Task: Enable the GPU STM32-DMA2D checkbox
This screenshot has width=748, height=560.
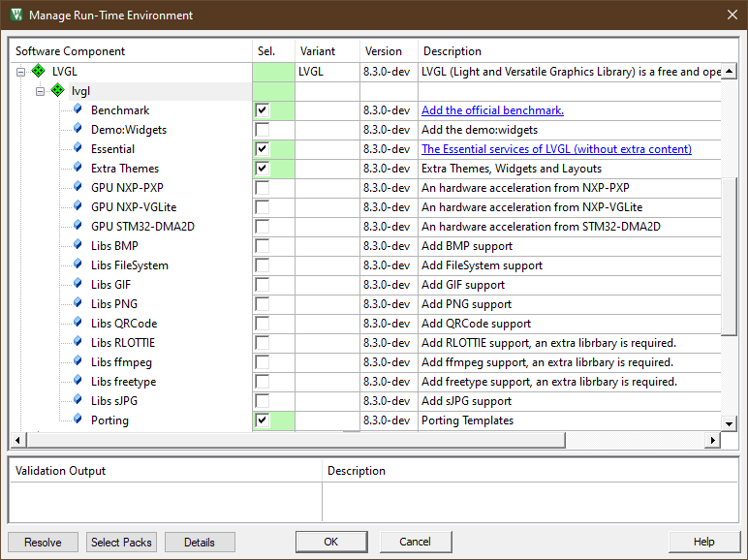Action: (262, 227)
